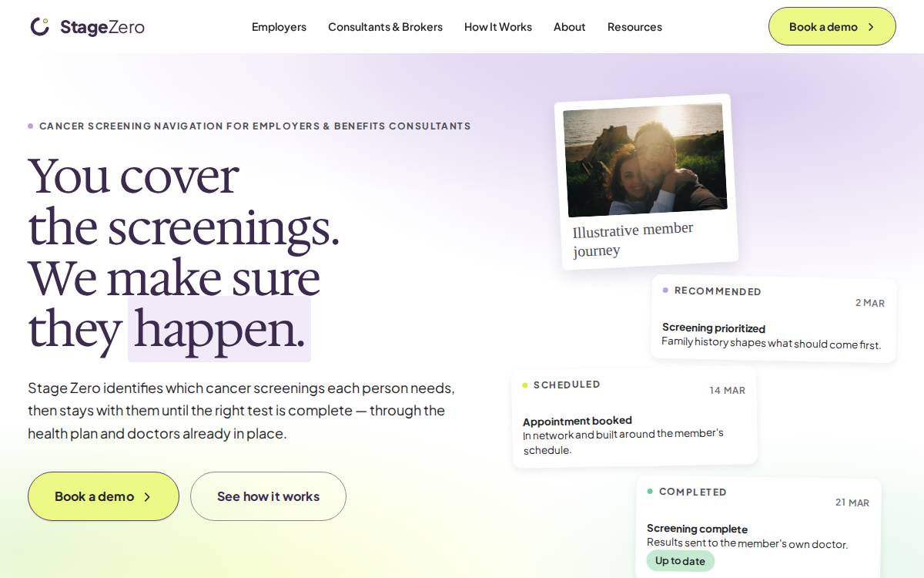924x578 pixels.
Task: Go to How It Works page
Action: pos(498,27)
